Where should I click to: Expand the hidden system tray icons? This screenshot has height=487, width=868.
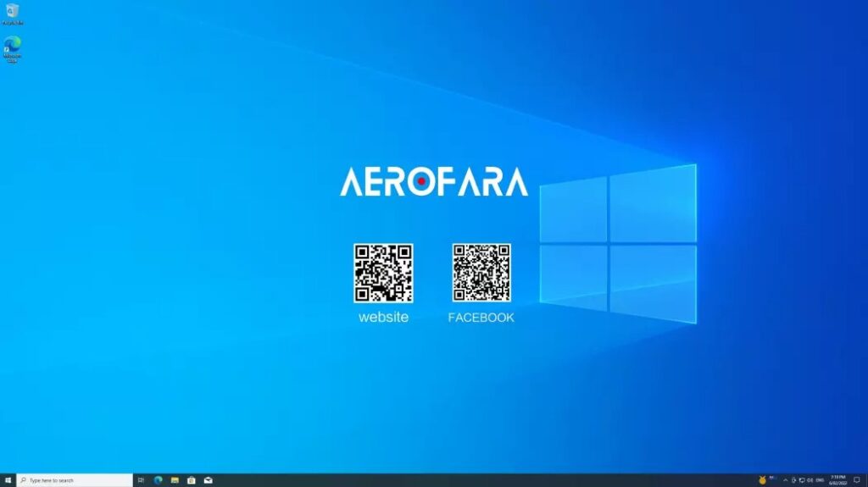click(x=785, y=480)
